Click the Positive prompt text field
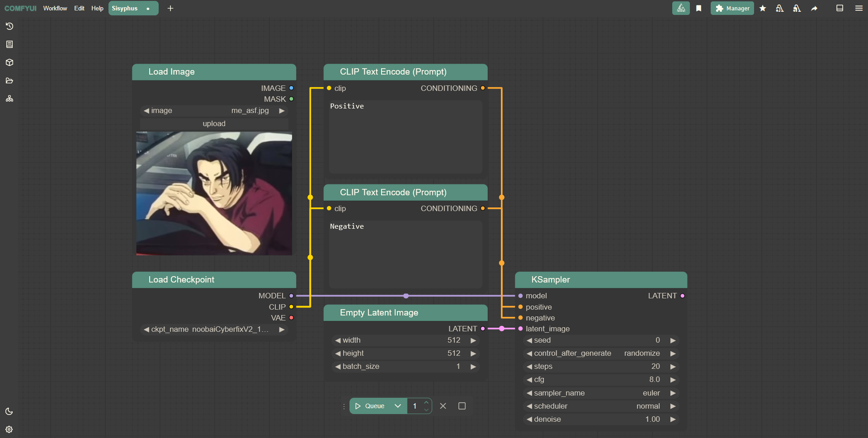 click(405, 136)
